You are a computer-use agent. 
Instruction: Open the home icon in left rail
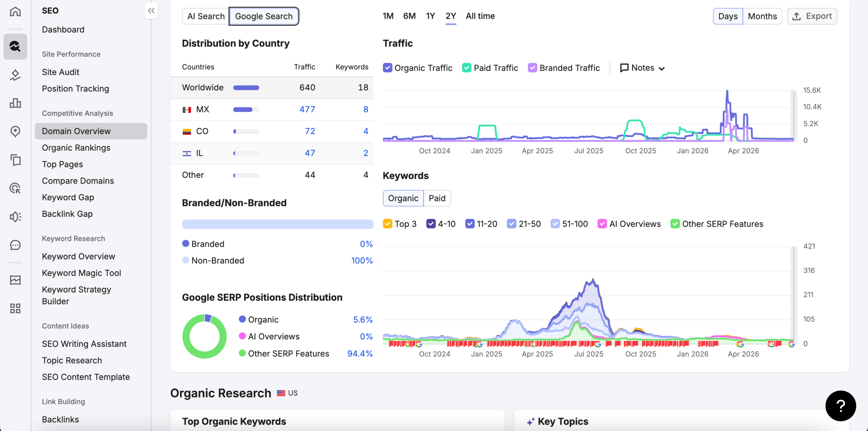15,12
